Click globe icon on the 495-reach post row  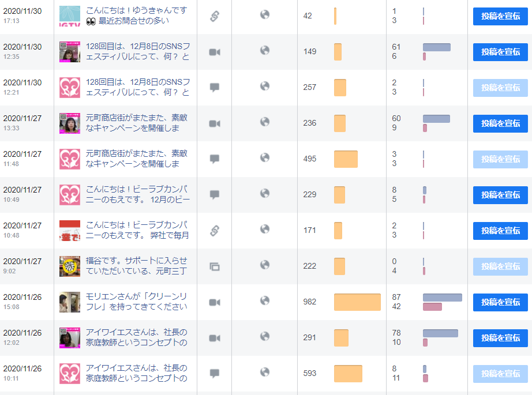pyautogui.click(x=265, y=157)
